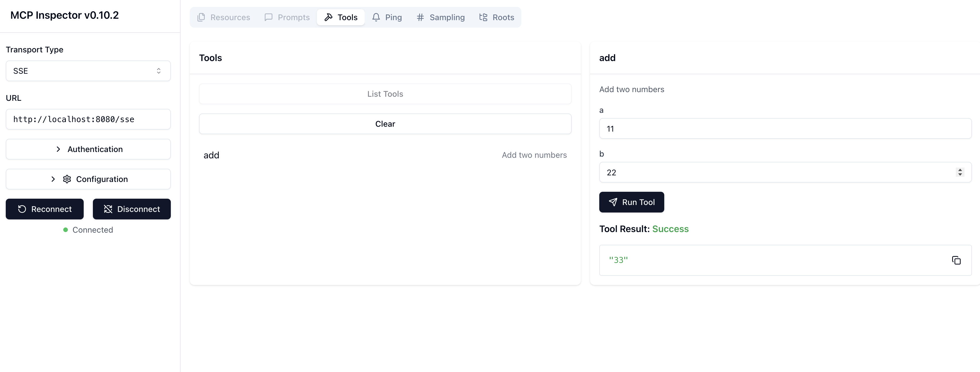
Task: Focus the URL input field
Action: pyautogui.click(x=88, y=119)
